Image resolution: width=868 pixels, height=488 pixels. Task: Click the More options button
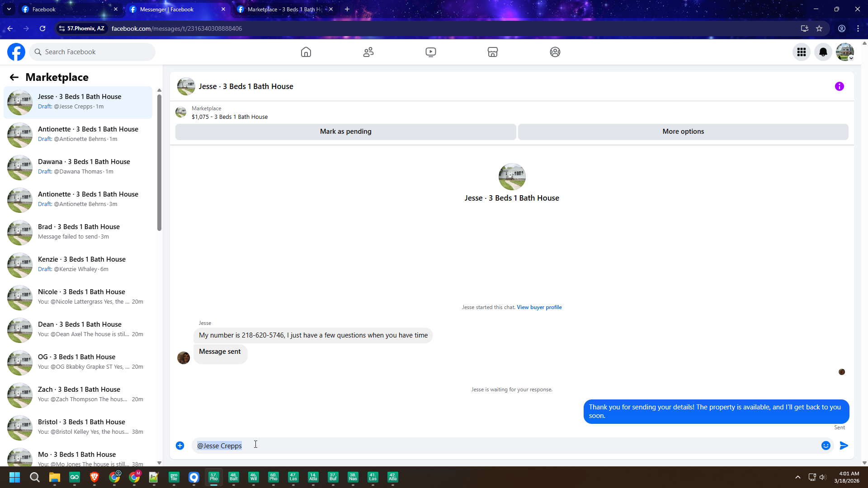(x=683, y=131)
